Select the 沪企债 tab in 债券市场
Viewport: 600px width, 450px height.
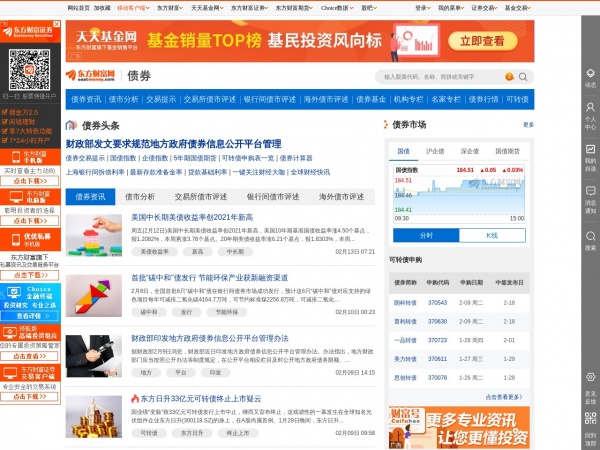pyautogui.click(x=435, y=151)
